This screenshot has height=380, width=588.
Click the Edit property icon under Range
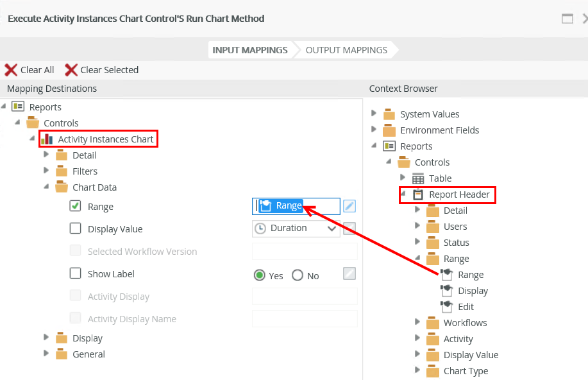coord(447,307)
